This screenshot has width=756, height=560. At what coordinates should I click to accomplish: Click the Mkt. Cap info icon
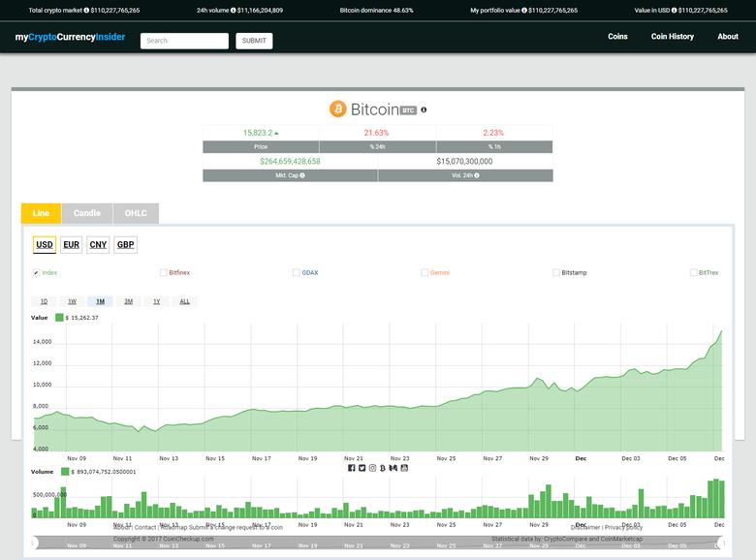click(x=302, y=175)
